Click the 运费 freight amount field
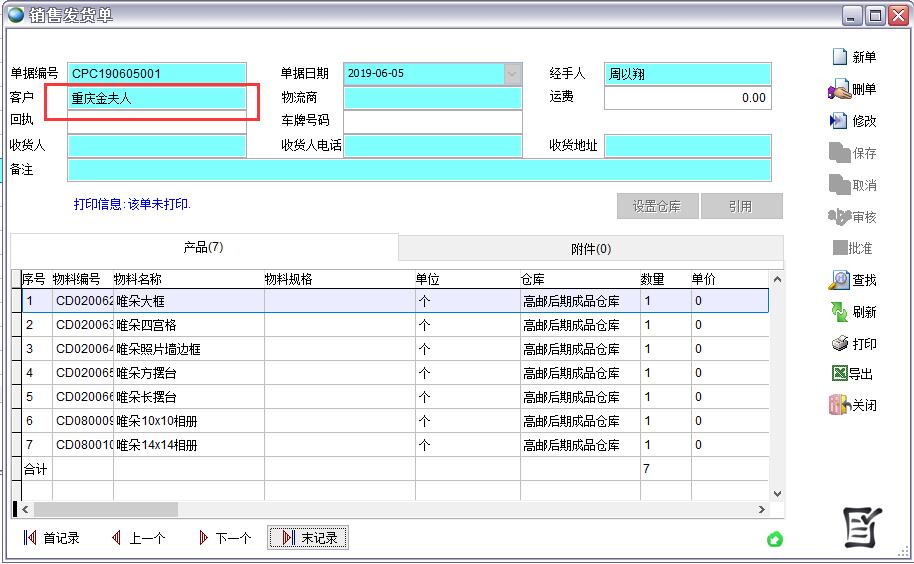This screenshot has width=914, height=564. pos(687,98)
